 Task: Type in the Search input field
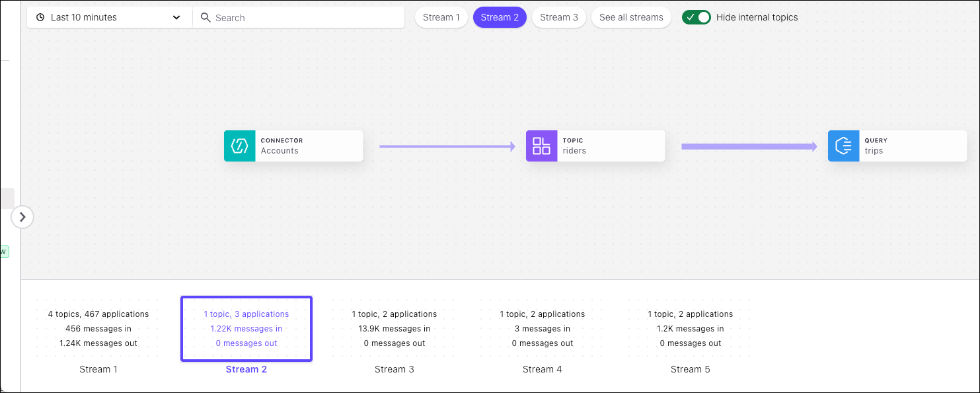(x=304, y=18)
